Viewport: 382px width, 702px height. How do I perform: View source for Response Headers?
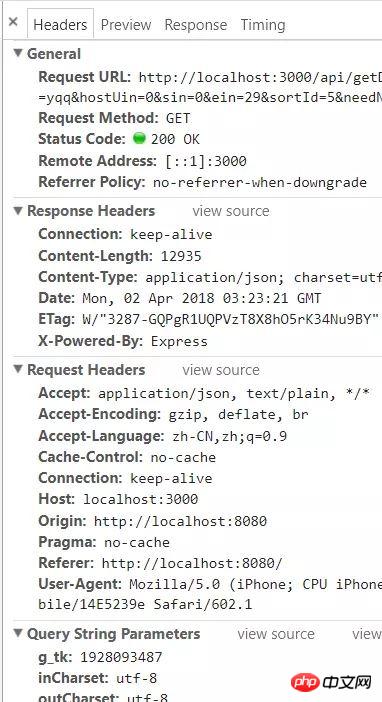pos(231,211)
